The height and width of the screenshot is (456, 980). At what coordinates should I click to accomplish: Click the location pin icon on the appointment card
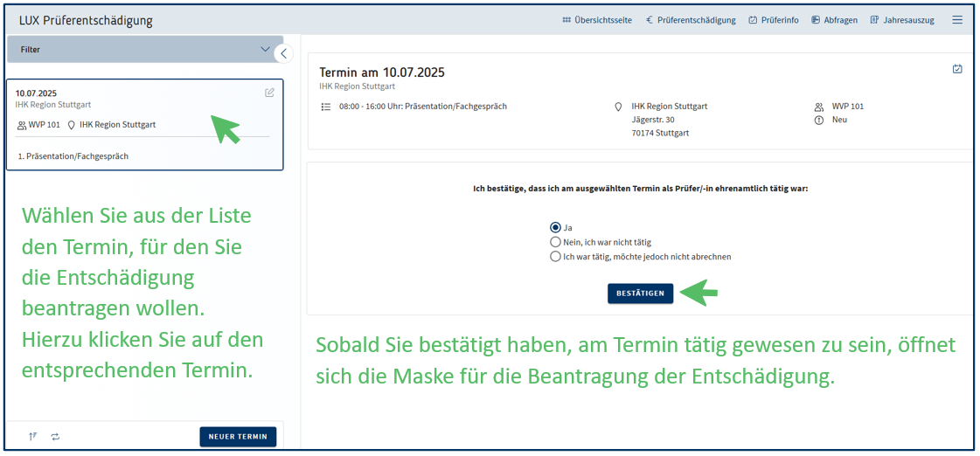72,125
